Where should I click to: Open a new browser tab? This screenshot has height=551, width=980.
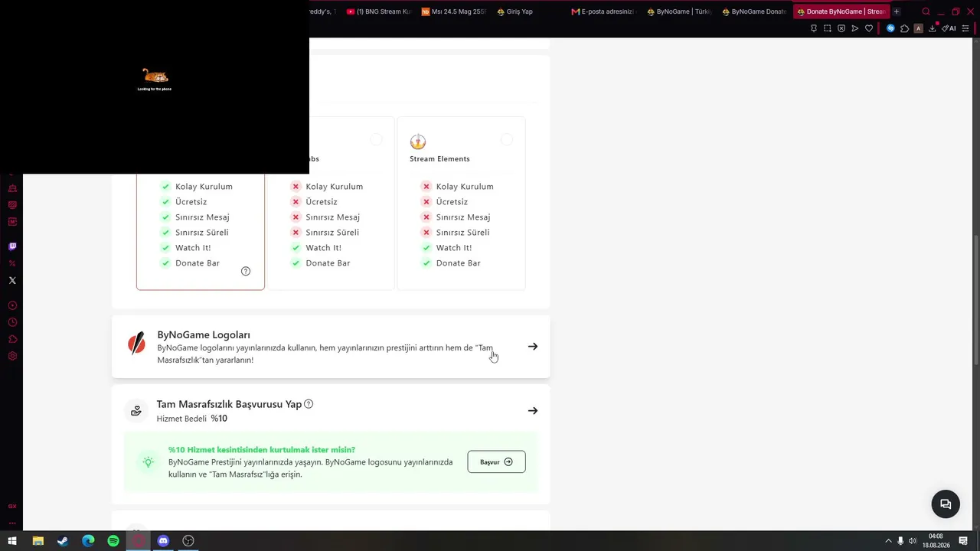pyautogui.click(x=897, y=11)
